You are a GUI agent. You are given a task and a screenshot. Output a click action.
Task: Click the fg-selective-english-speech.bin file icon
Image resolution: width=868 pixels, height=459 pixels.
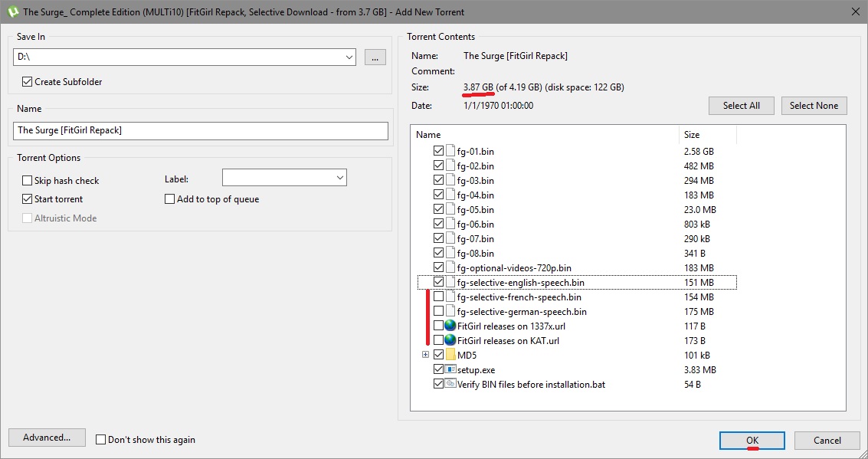[x=450, y=283]
